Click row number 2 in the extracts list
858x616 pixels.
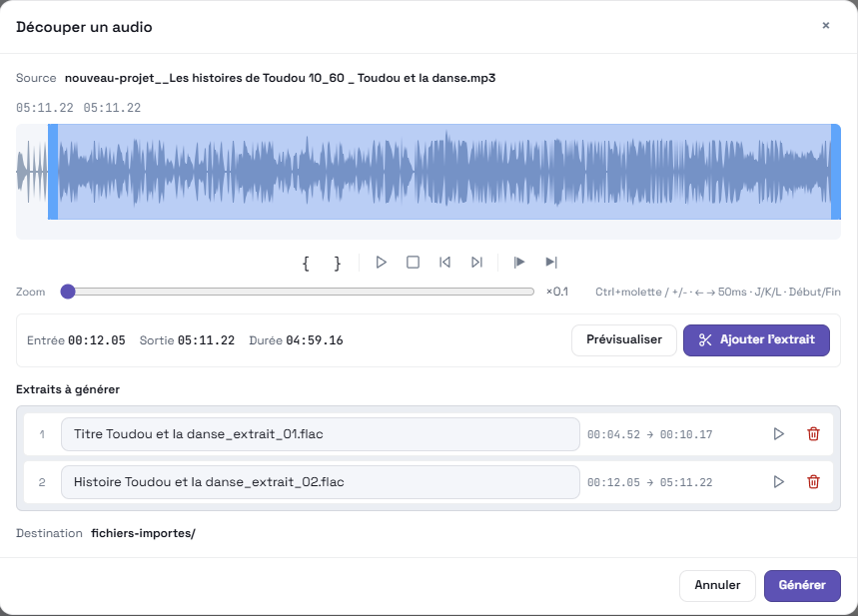42,482
